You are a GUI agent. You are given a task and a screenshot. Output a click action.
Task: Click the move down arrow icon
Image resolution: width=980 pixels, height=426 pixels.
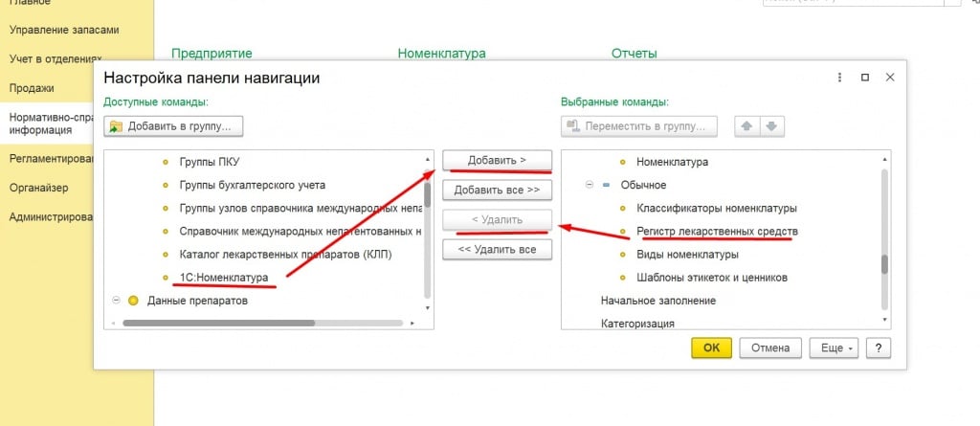(x=772, y=125)
